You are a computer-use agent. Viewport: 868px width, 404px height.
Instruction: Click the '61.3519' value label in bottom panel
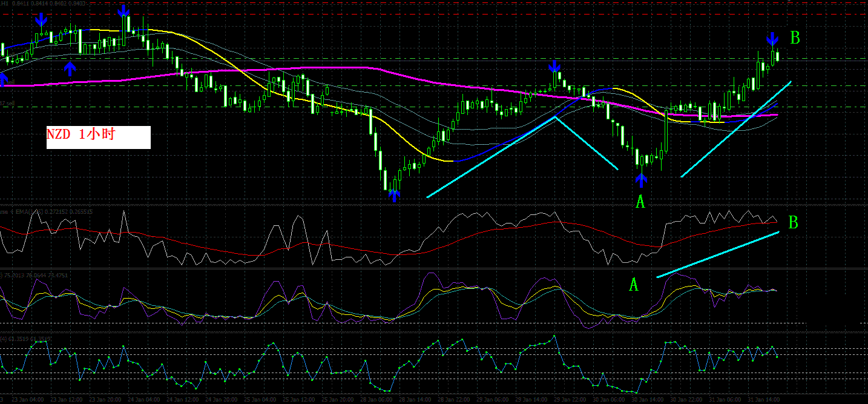(25, 339)
